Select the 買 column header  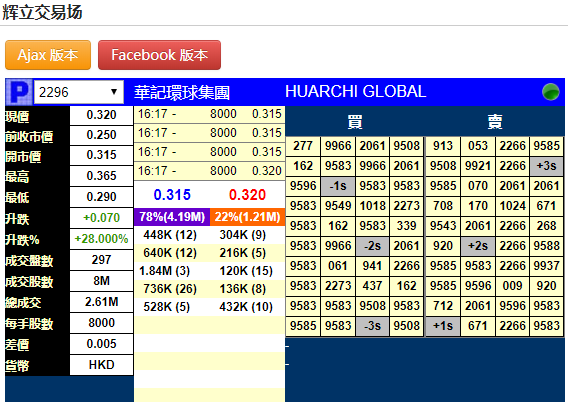pos(355,122)
